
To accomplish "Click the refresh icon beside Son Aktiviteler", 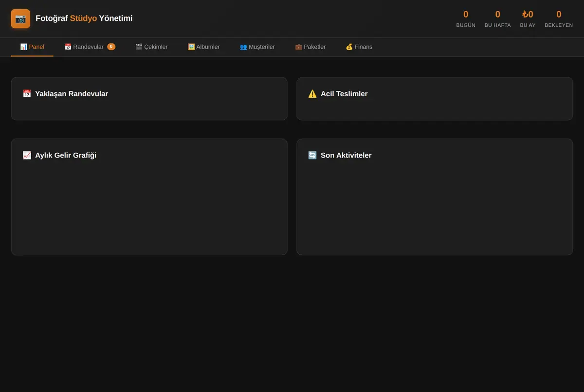I will pos(312,155).
